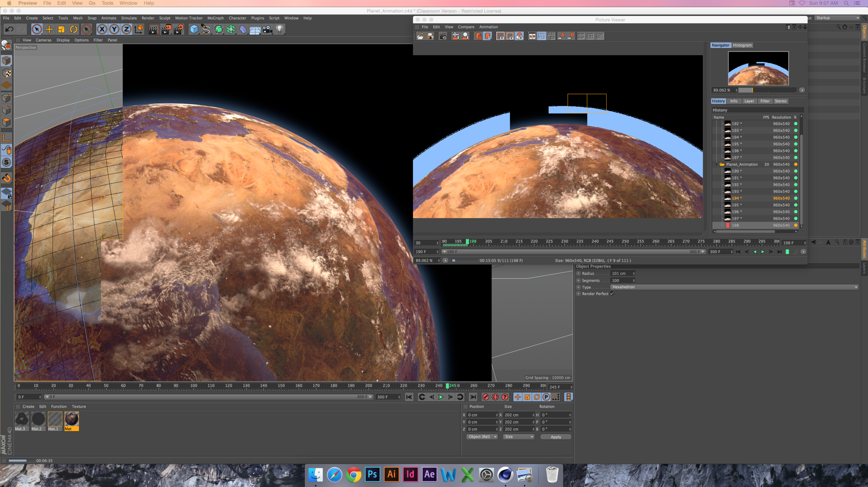Add a Floor environment object
868x487 pixels.
pyautogui.click(x=255, y=29)
